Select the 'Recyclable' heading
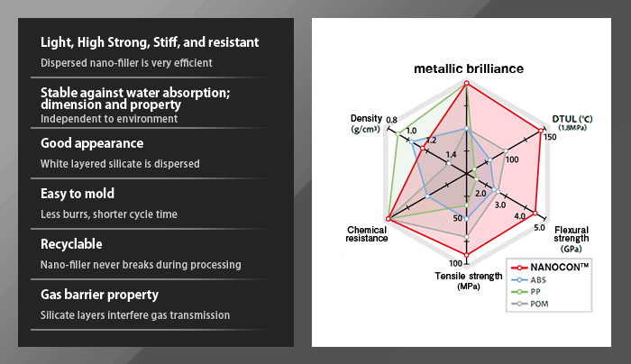This screenshot has height=364, width=631. tap(71, 244)
